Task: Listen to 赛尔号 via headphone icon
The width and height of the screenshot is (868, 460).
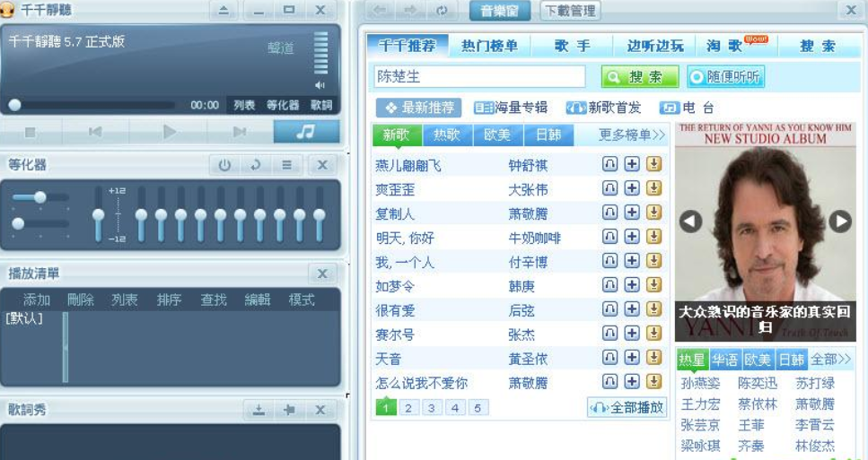Action: 609,333
